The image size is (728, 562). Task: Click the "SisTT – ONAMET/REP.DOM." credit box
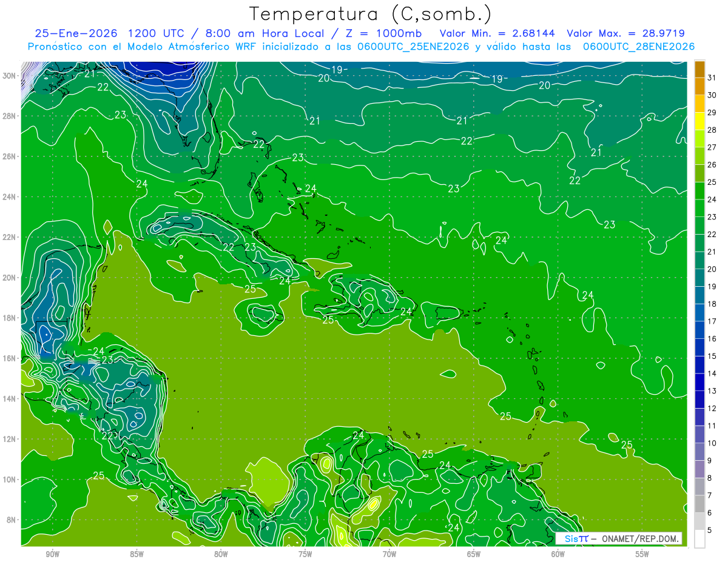coord(619,538)
